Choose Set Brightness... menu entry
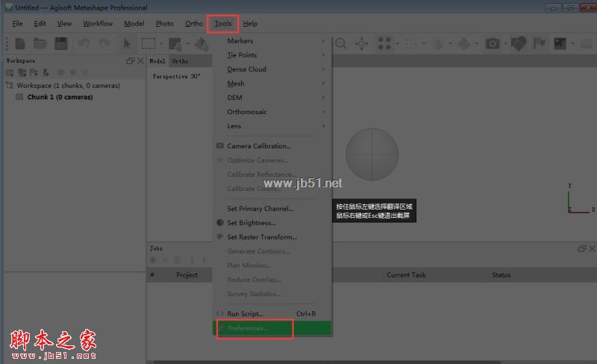The width and height of the screenshot is (597, 364). (x=272, y=223)
